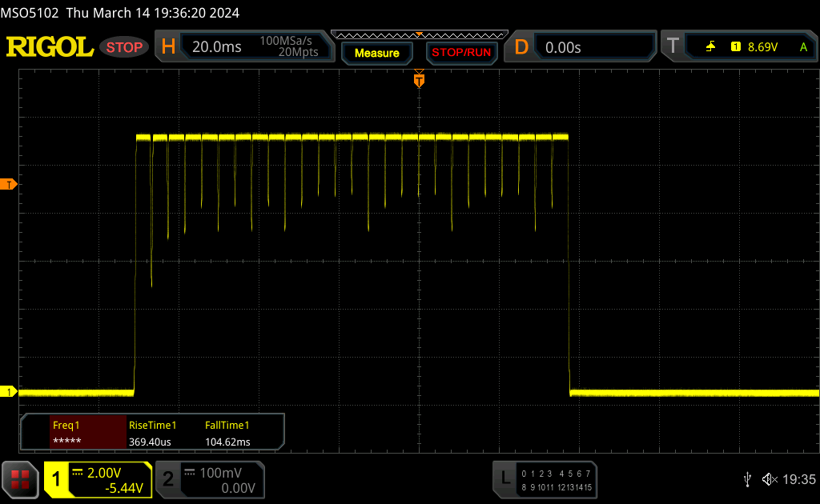Open trigger level settings showing 8.69V
Image resolution: width=820 pixels, height=504 pixels.
(761, 47)
